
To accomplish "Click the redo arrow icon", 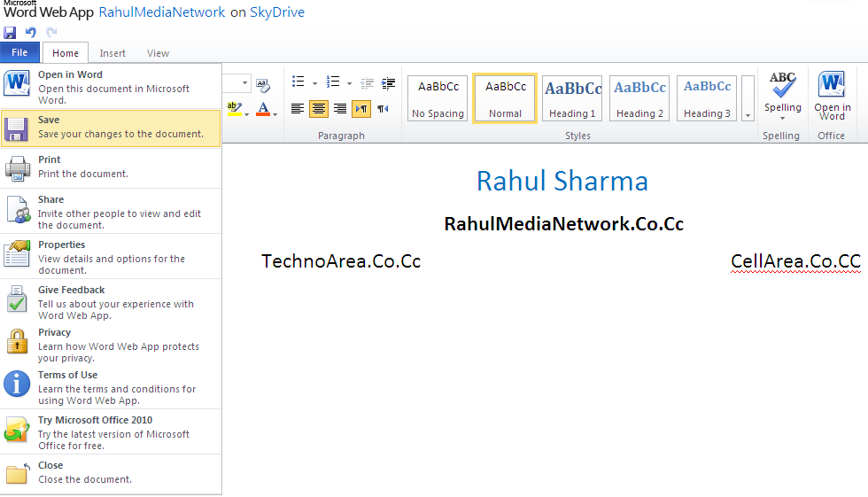I will pyautogui.click(x=51, y=32).
